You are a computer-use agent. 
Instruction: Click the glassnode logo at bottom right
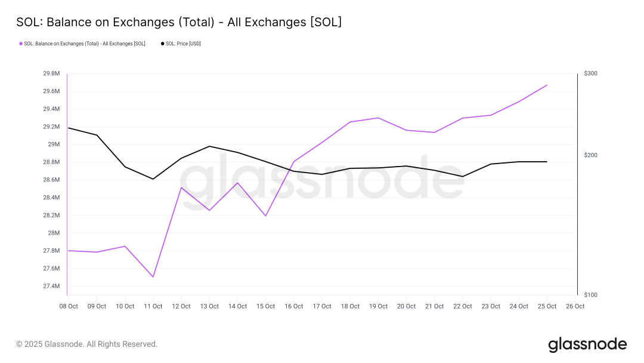tap(587, 344)
